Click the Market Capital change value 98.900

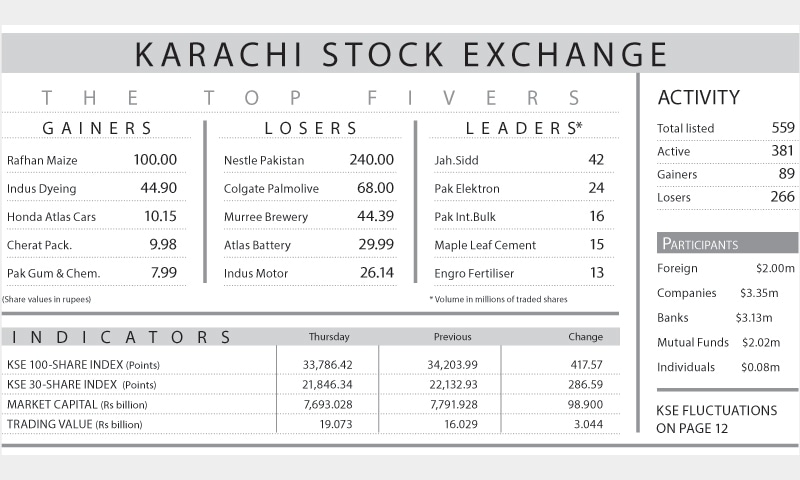(x=585, y=405)
